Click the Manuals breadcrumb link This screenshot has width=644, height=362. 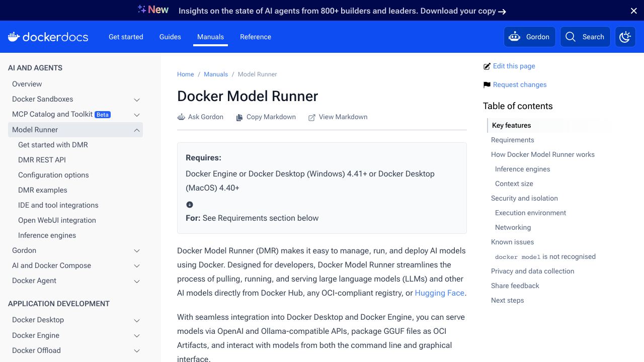coord(216,74)
